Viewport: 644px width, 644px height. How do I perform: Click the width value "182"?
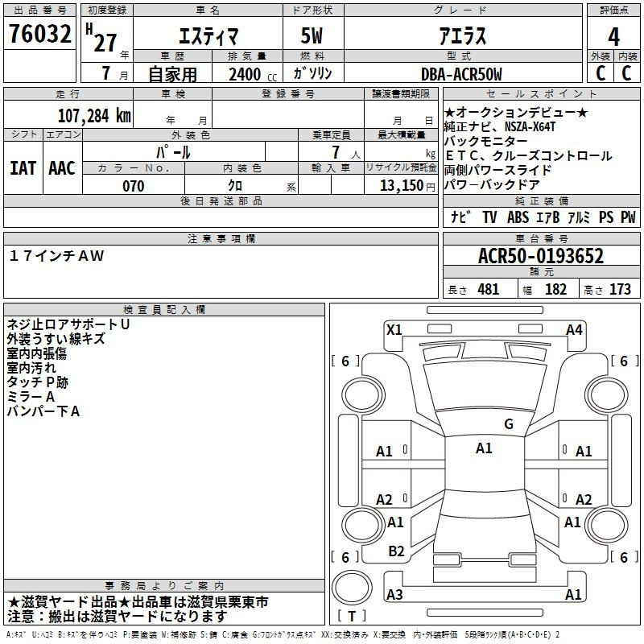point(555,290)
